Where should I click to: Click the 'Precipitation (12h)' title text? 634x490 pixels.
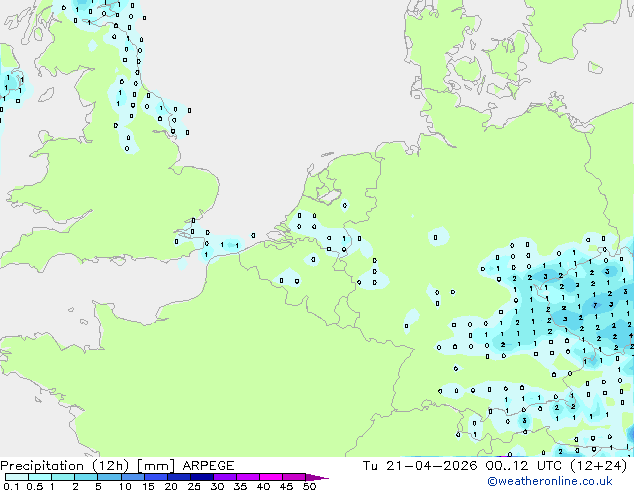[x=65, y=466]
